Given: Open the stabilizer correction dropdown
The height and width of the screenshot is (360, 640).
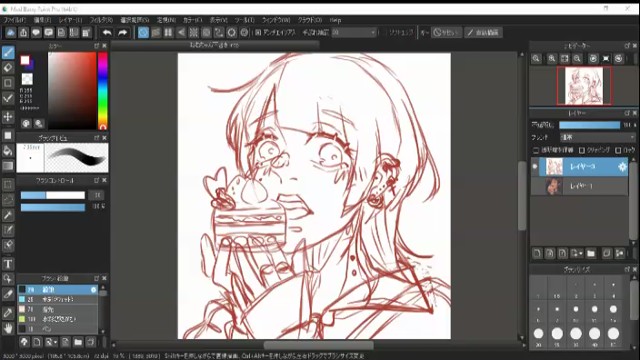Looking at the screenshot, I should point(354,33).
